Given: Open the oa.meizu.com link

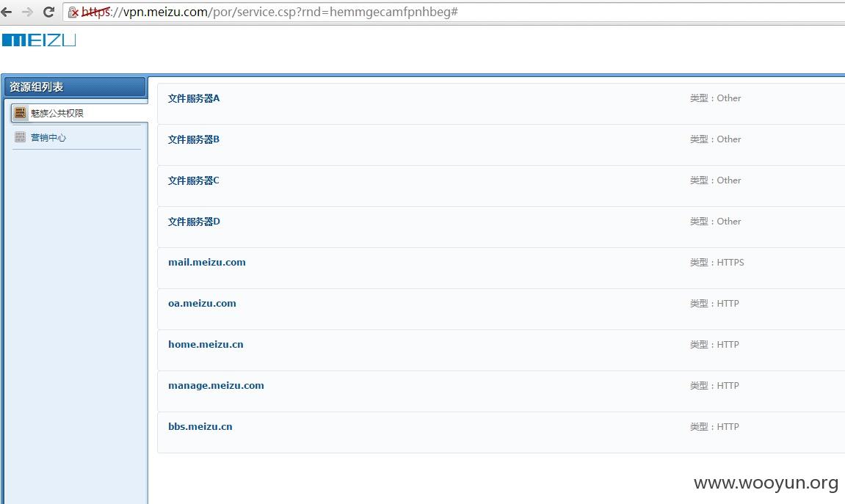Looking at the screenshot, I should [202, 303].
